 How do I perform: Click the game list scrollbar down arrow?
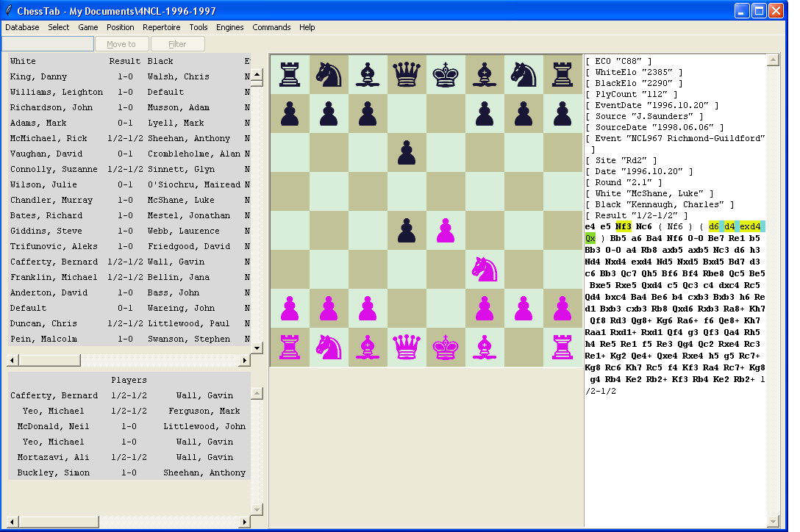[257, 349]
